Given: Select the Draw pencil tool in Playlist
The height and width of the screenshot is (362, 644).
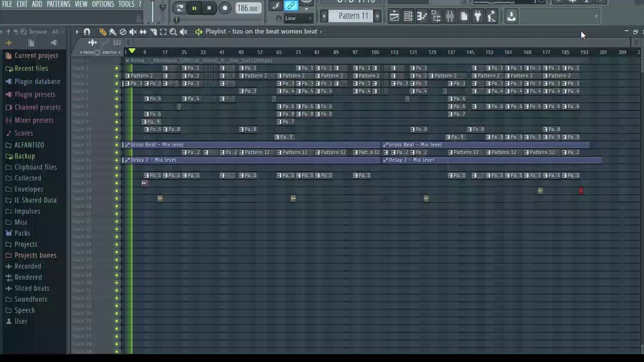Looking at the screenshot, I should tap(103, 32).
